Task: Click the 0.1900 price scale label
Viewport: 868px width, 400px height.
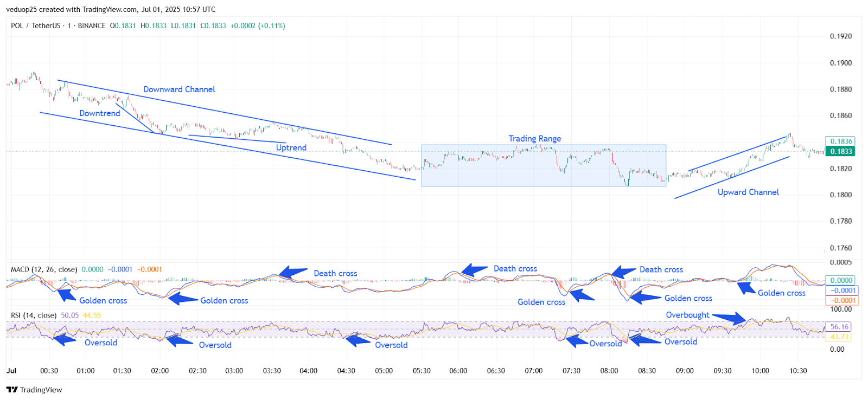Action: click(841, 63)
